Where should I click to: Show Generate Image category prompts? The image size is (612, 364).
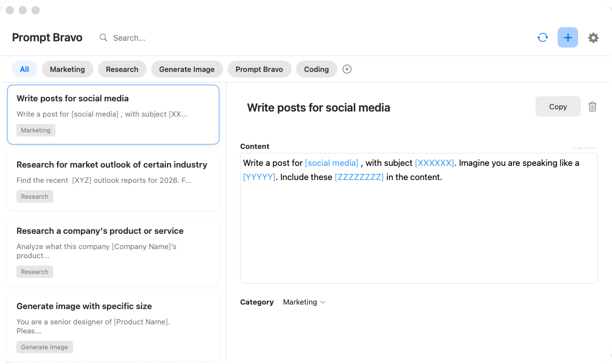click(x=187, y=69)
